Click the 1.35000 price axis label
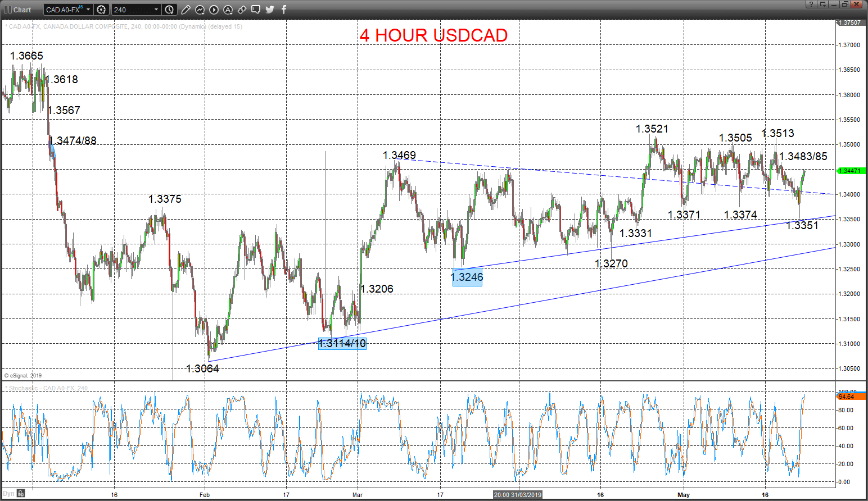 (x=851, y=144)
